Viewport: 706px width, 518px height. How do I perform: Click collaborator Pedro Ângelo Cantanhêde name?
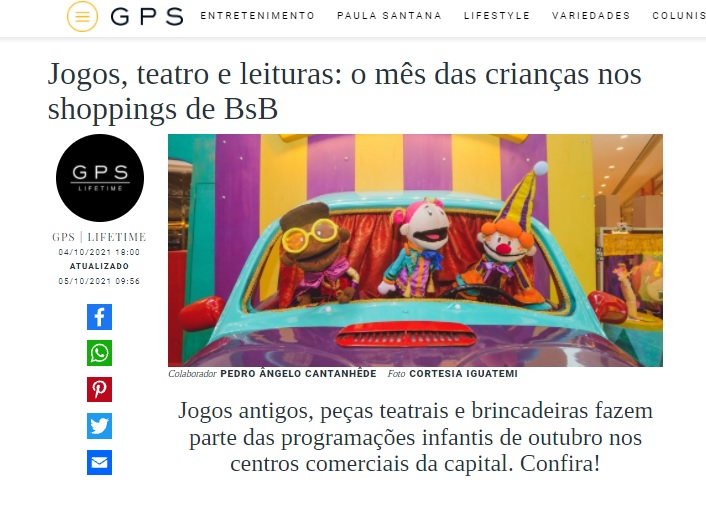point(298,374)
